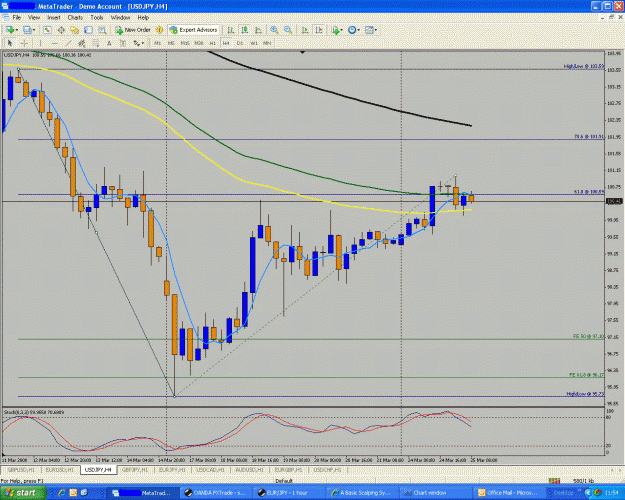Click the Templates toolbar icon

(369, 30)
